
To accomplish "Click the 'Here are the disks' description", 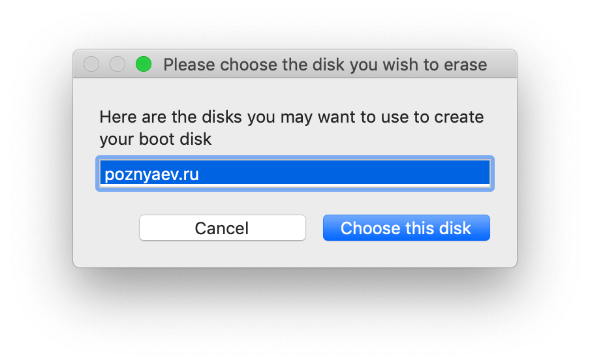I will (x=291, y=117).
